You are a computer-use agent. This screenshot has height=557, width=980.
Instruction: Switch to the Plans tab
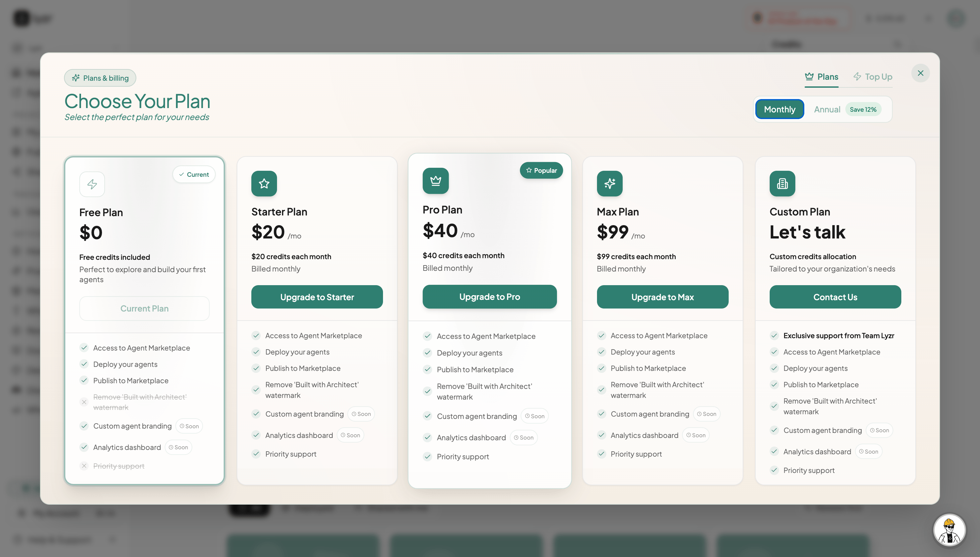[x=821, y=77]
